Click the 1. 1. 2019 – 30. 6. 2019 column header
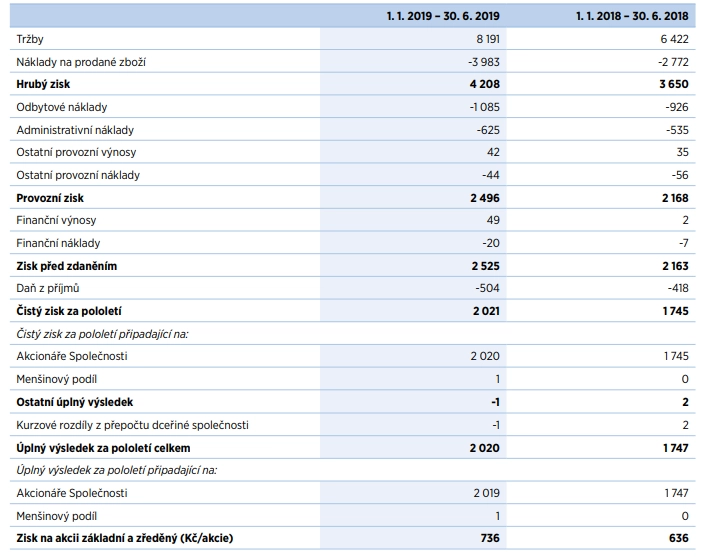The image size is (705, 557). 443,16
